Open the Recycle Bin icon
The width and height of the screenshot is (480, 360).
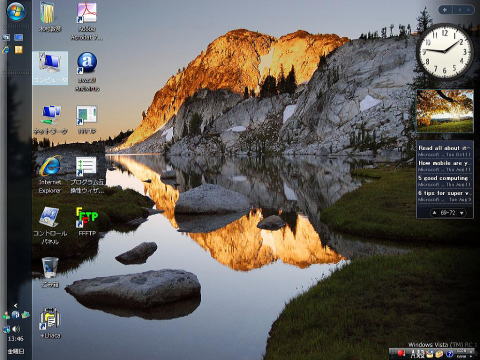pos(50,273)
